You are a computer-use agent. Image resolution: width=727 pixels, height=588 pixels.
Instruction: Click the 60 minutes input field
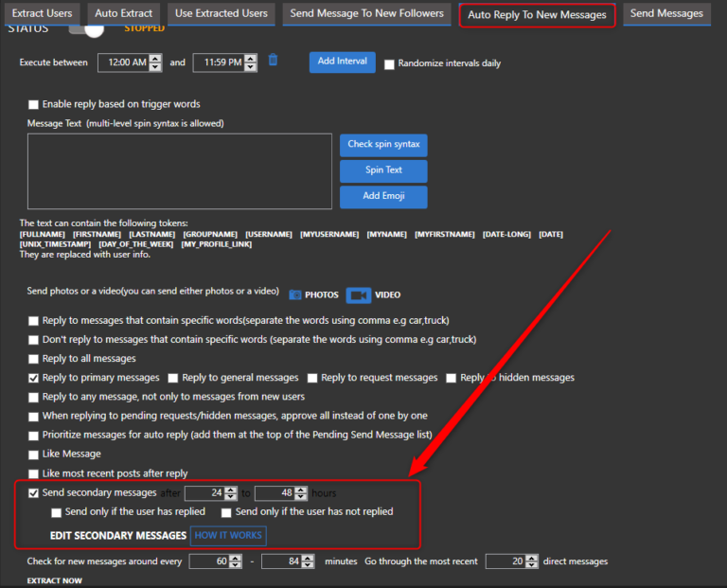click(209, 561)
